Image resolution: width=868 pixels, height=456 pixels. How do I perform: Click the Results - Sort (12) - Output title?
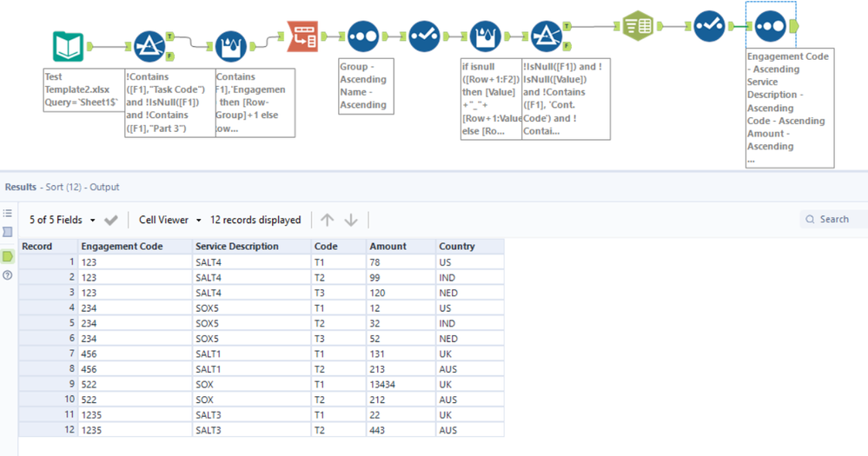(62, 187)
